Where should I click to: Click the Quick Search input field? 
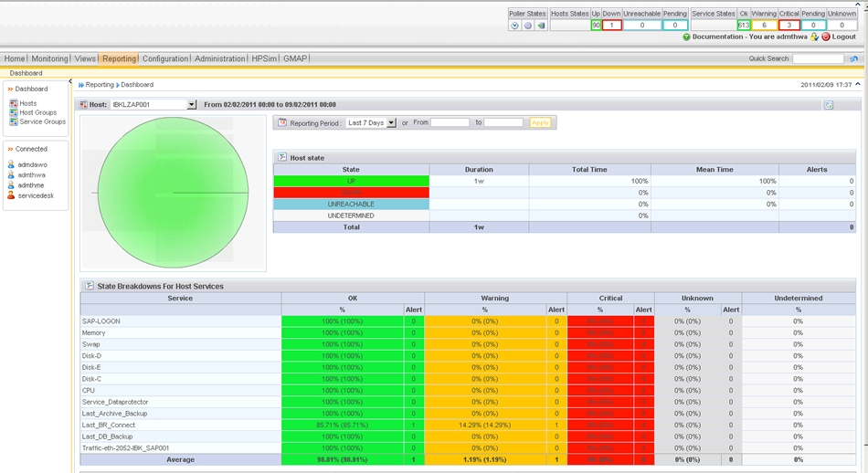pos(818,58)
